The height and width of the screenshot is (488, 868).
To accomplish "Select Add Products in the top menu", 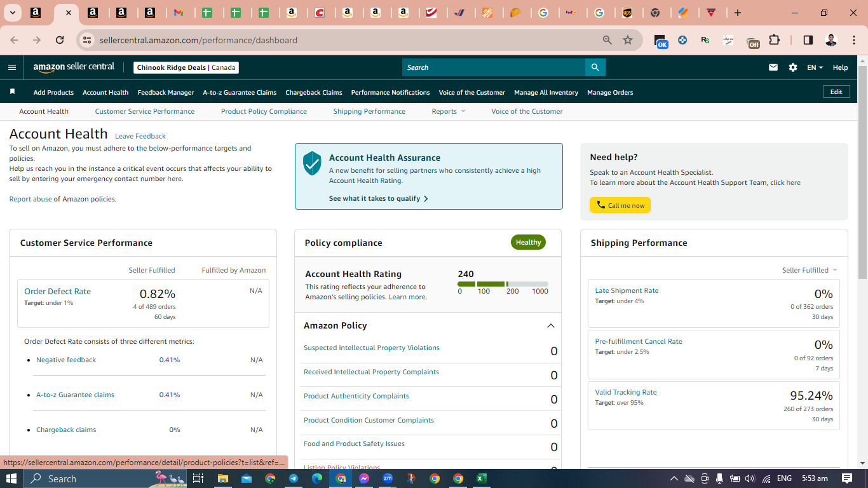I will (x=53, y=92).
